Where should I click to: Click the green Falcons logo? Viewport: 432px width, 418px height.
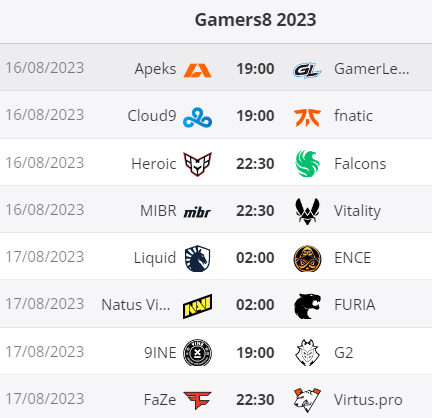coord(307,163)
